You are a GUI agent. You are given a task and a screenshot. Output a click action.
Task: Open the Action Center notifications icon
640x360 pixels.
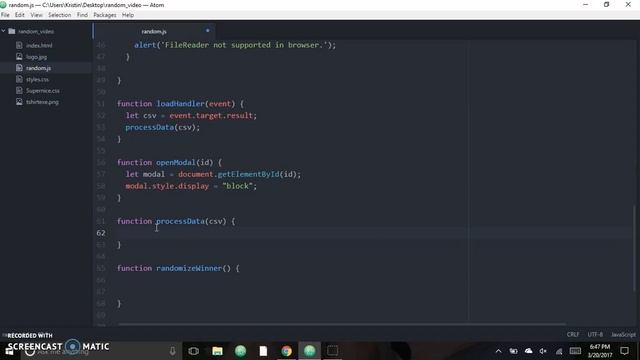624,351
